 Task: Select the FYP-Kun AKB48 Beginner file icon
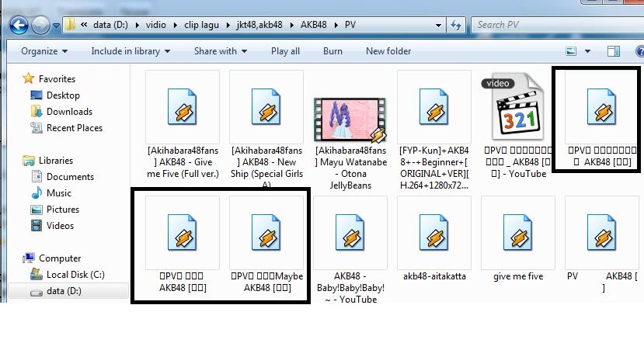(x=433, y=107)
